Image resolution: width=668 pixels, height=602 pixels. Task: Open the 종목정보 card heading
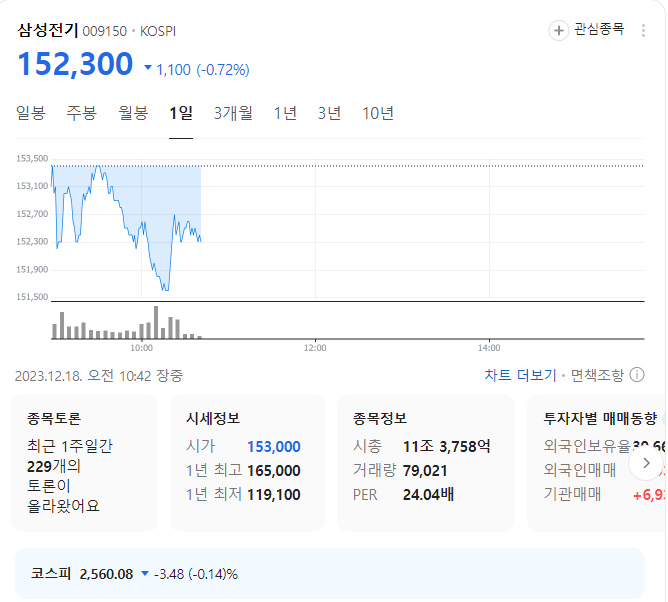380,418
